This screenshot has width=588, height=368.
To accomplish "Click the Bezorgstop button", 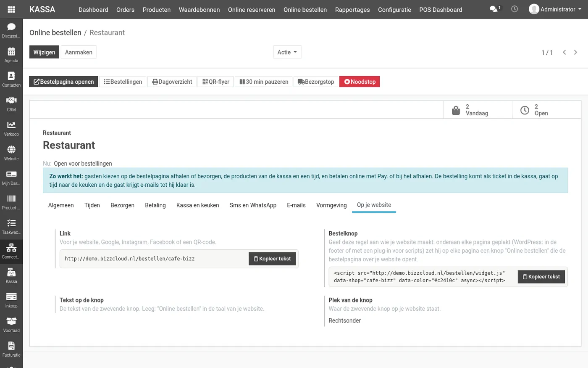I will click(316, 82).
